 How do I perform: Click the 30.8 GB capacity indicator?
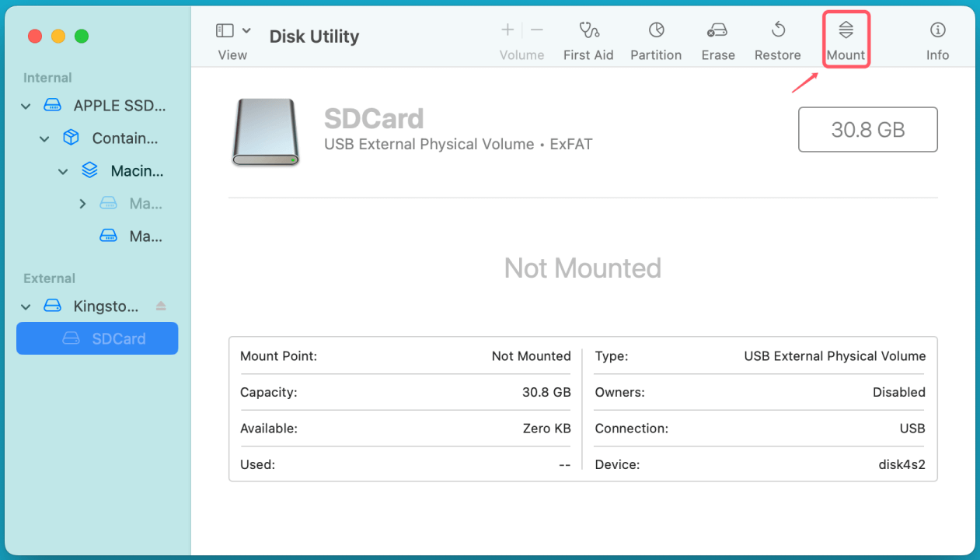coord(867,129)
